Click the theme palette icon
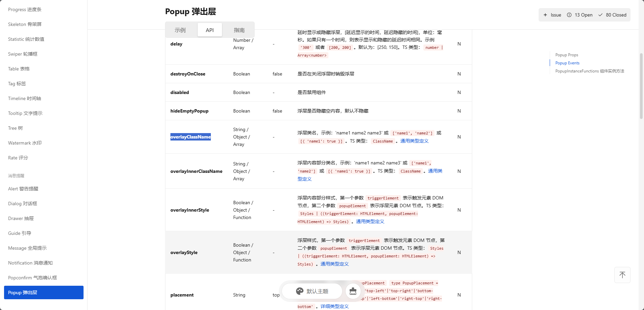This screenshot has width=644, height=310. (x=300, y=291)
